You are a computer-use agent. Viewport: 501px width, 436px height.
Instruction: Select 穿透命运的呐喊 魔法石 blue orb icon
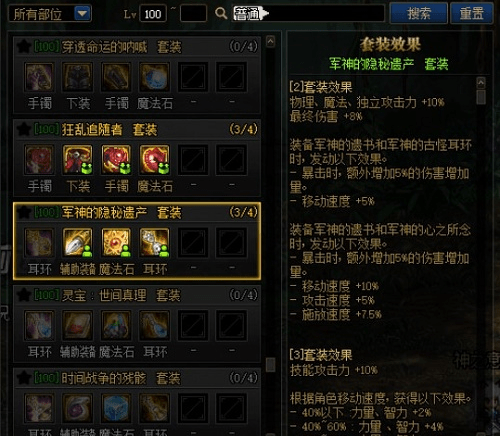154,77
